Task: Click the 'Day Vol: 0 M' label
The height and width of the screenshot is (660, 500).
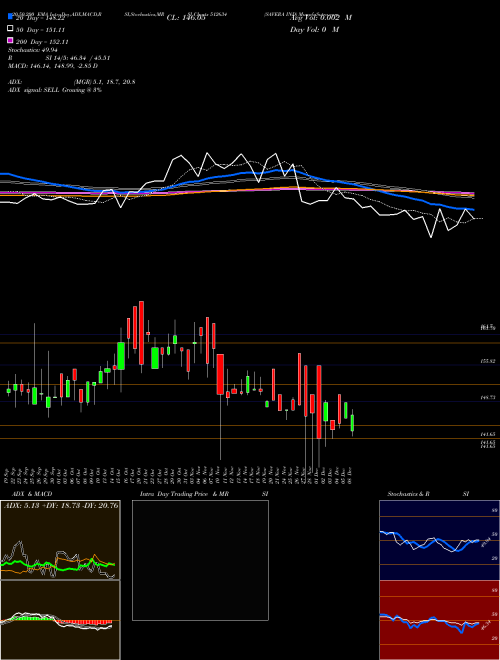Action: [x=314, y=29]
